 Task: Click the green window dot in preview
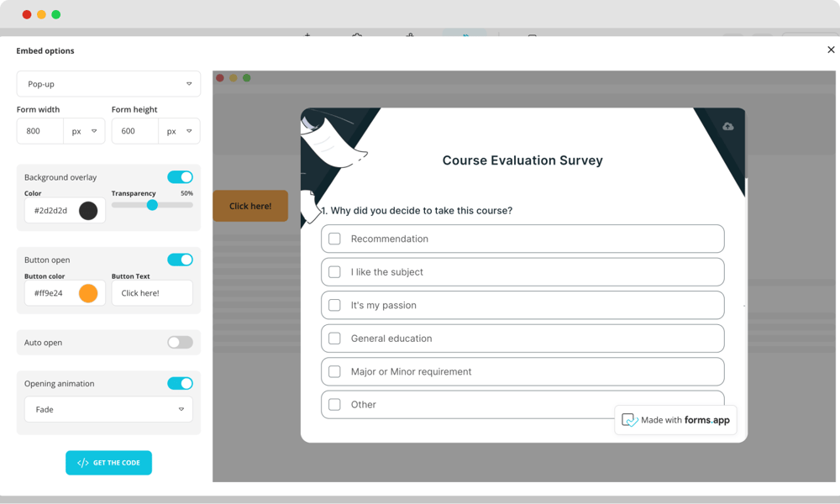(x=246, y=78)
